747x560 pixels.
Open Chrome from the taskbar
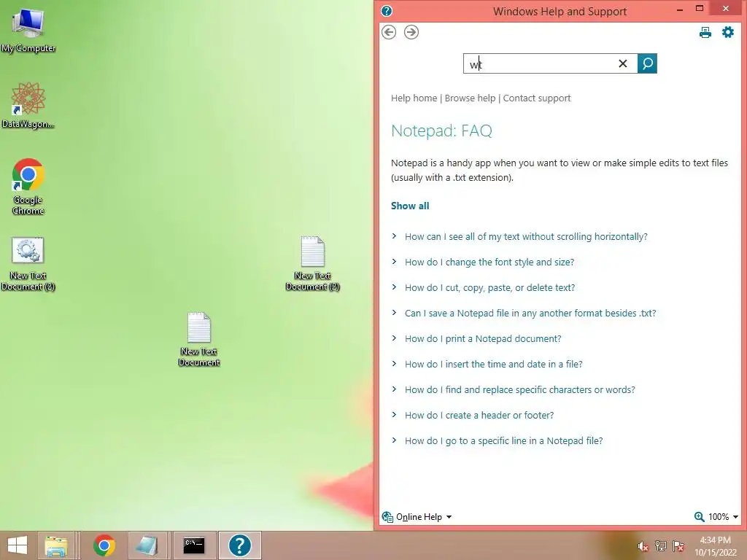(x=104, y=545)
